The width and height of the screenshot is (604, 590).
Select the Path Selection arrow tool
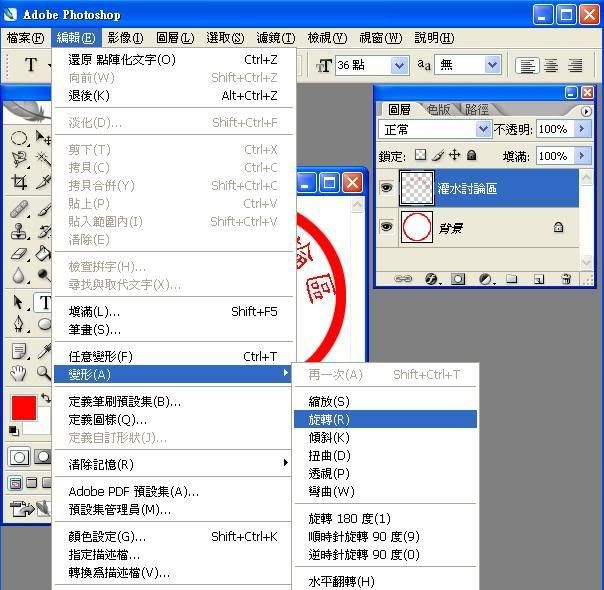click(x=19, y=302)
